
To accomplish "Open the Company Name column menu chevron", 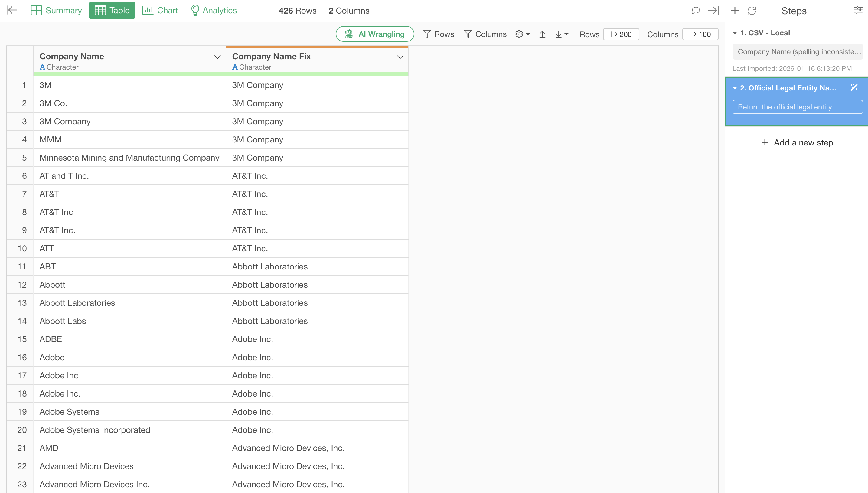I will 217,57.
